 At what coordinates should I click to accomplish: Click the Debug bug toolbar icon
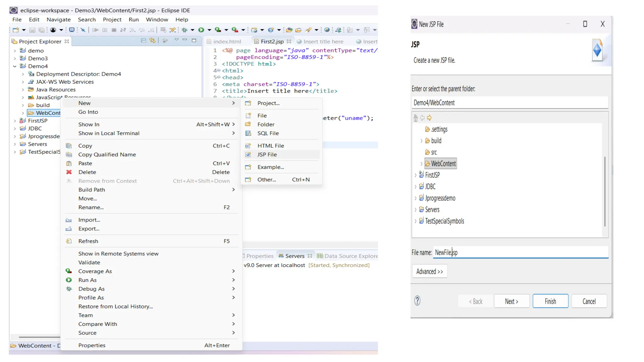tap(185, 30)
